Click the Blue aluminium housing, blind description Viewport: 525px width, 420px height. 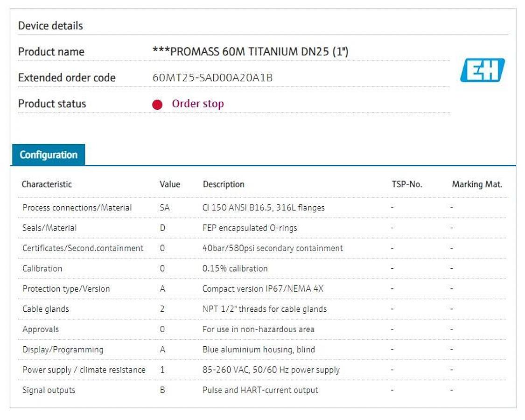[259, 350]
